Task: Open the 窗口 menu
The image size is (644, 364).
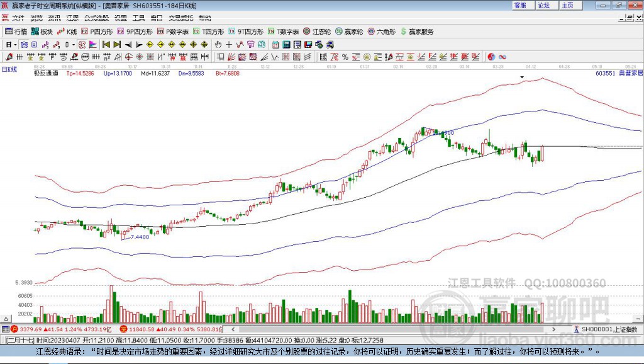Action: pyautogui.click(x=157, y=18)
